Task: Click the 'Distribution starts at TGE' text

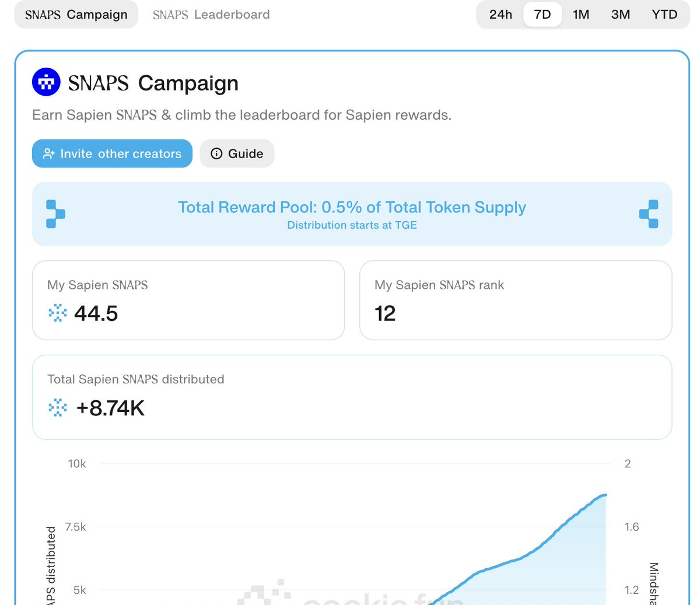Action: (x=352, y=225)
